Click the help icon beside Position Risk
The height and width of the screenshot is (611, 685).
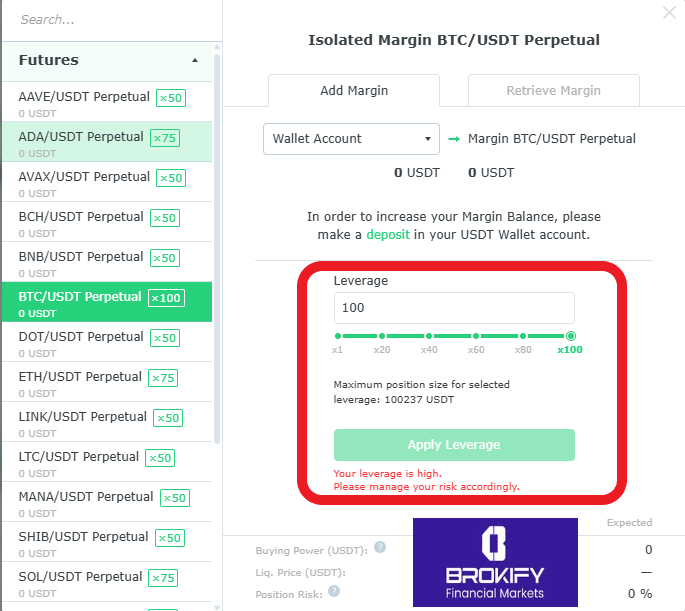[334, 592]
